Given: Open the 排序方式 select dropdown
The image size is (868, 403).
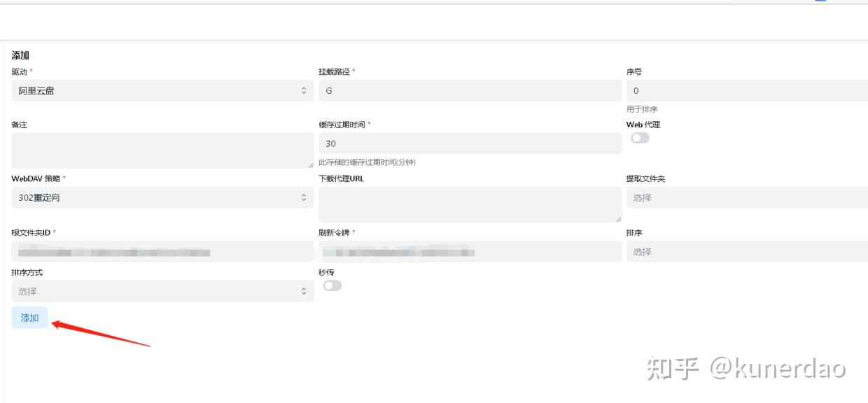Looking at the screenshot, I should [162, 291].
